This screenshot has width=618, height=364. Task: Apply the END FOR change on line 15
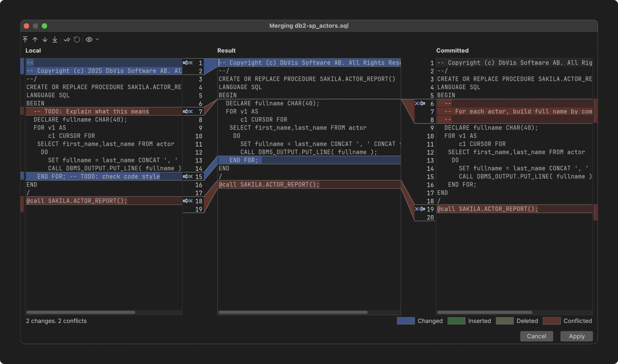pyautogui.click(x=186, y=176)
